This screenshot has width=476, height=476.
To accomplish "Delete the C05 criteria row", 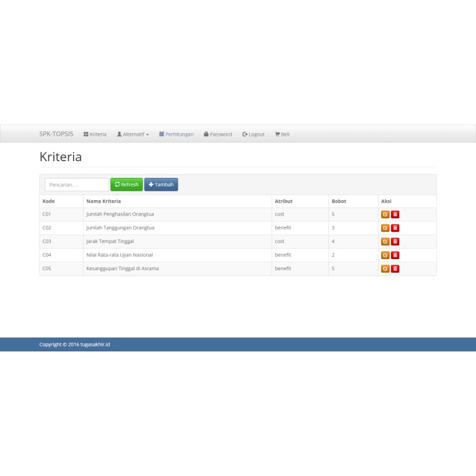I will pyautogui.click(x=395, y=268).
